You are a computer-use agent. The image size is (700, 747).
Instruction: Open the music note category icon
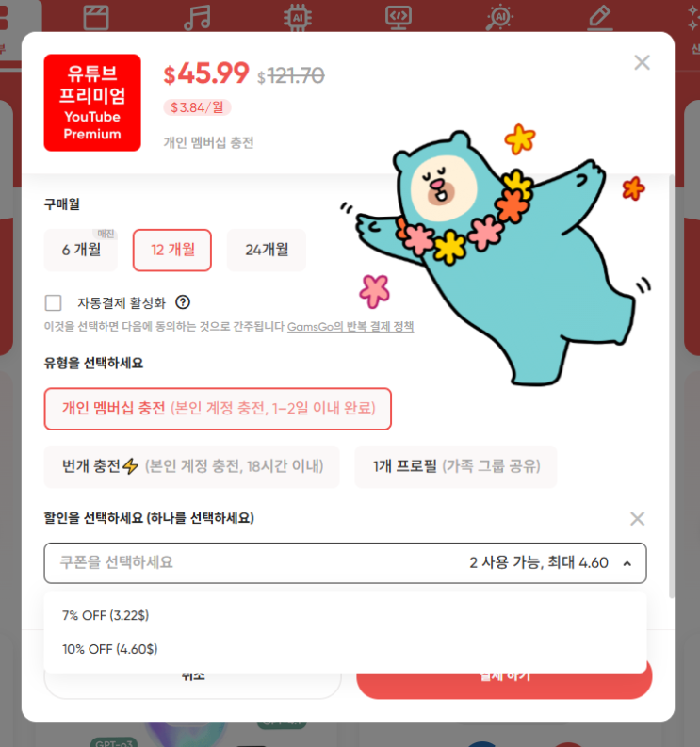click(x=197, y=17)
